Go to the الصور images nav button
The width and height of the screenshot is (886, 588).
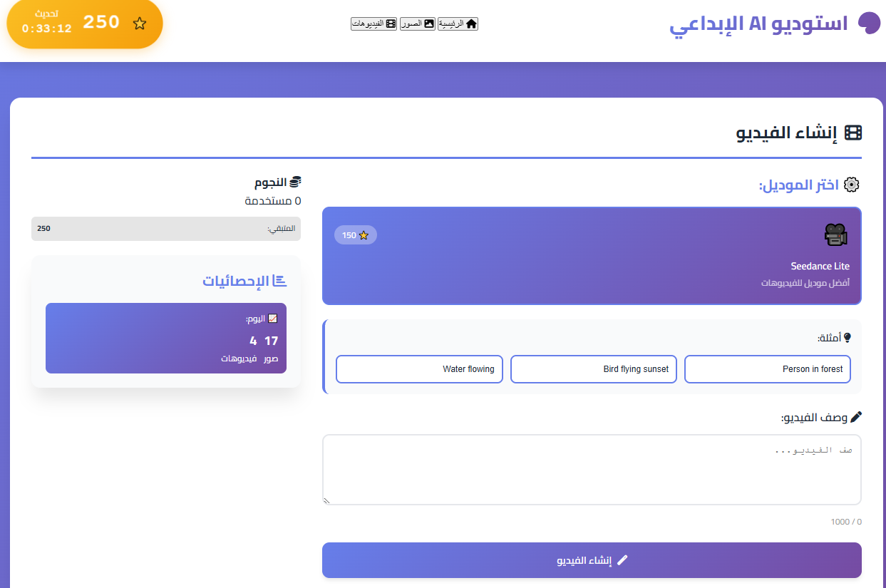click(417, 24)
